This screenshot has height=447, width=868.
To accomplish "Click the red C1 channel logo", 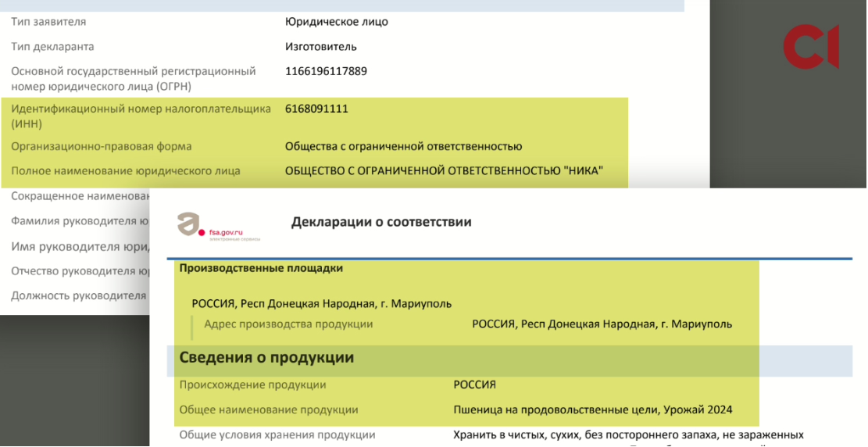I will 812,48.
